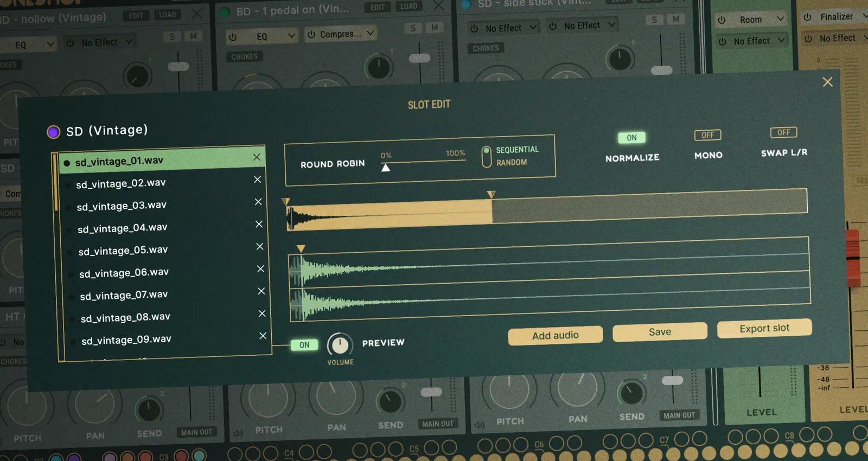The image size is (868, 461).
Task: Enable Swap L/R toggle
Action: tap(783, 132)
